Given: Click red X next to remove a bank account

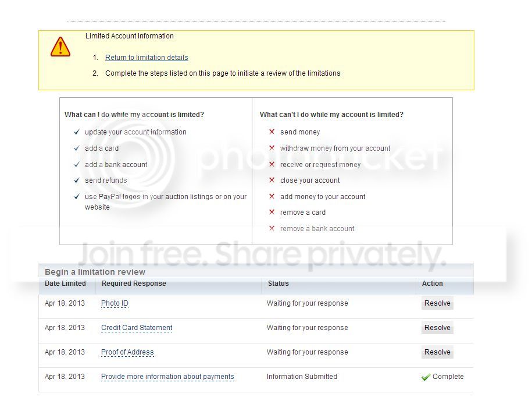Looking at the screenshot, I should (x=272, y=228).
